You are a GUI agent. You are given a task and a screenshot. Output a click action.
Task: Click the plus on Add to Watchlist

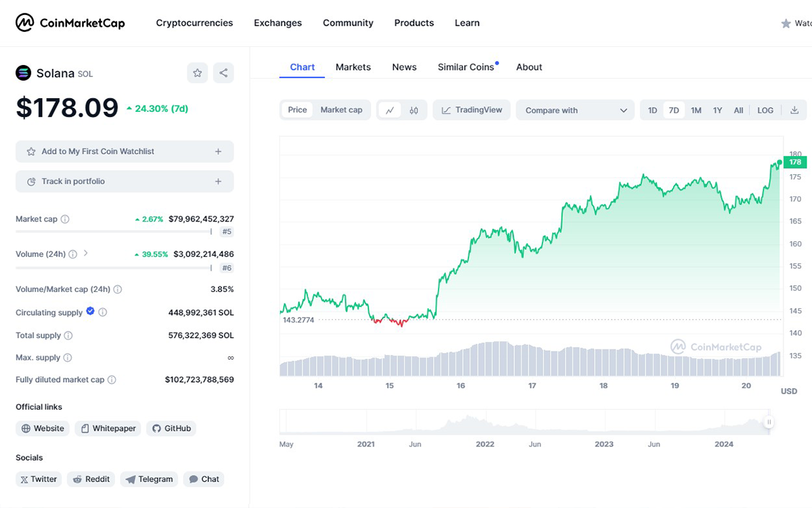(218, 152)
